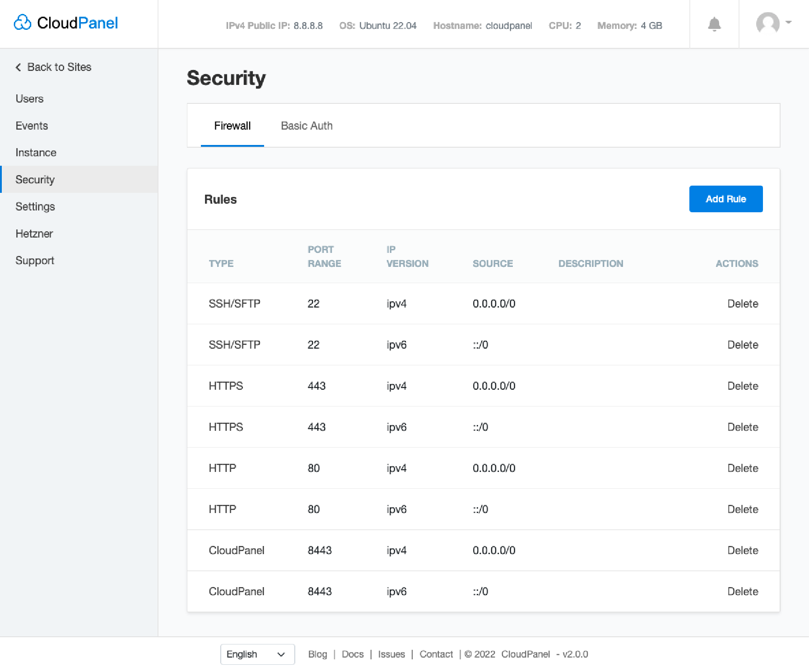Click the Security page heading
The width and height of the screenshot is (809, 672).
226,78
